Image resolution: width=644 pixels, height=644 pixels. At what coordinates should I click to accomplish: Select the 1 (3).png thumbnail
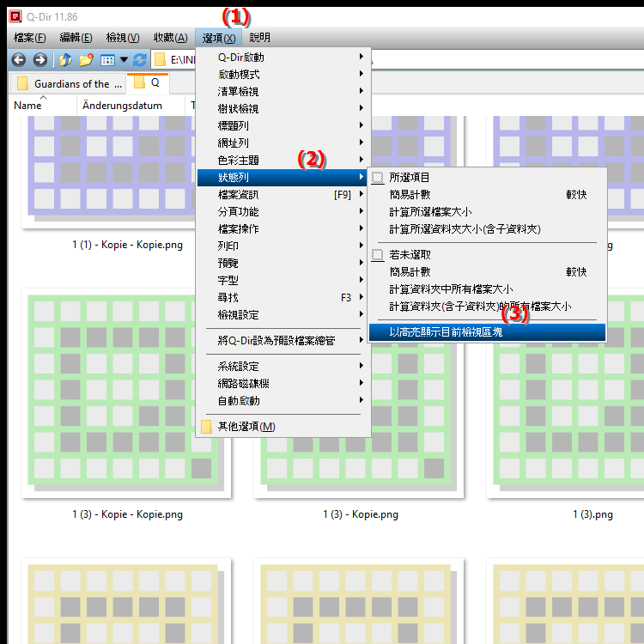click(566, 393)
